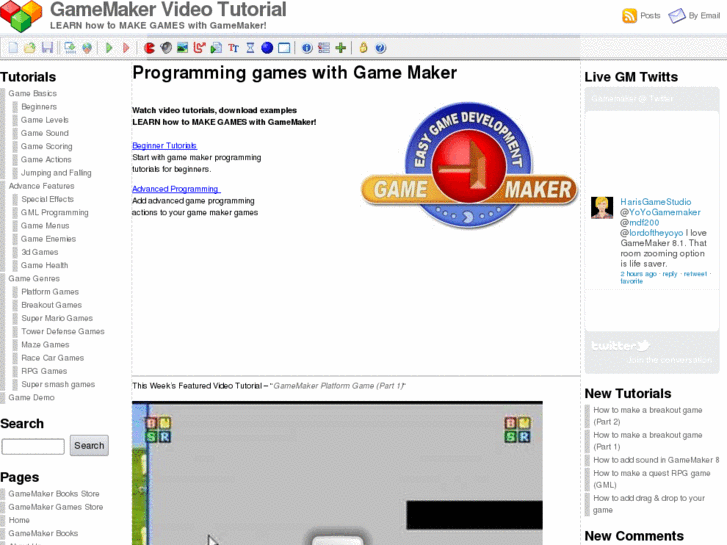Click the Add background picture icon
Screen dimensions: 727x545
click(x=182, y=48)
